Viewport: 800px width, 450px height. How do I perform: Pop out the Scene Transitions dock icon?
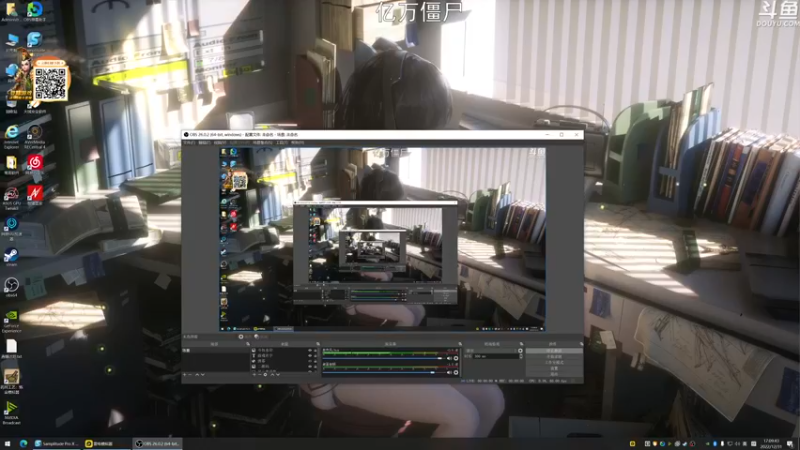click(x=521, y=344)
